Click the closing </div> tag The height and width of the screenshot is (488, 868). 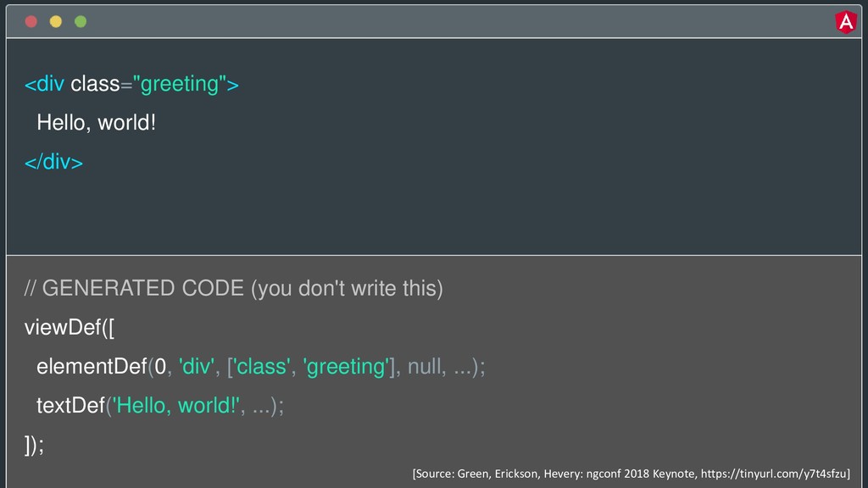(53, 162)
